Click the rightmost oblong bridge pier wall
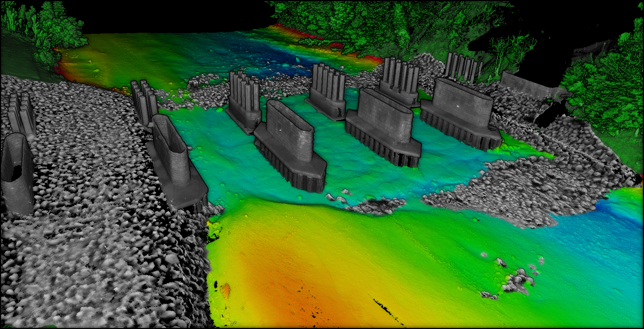 tap(462, 103)
